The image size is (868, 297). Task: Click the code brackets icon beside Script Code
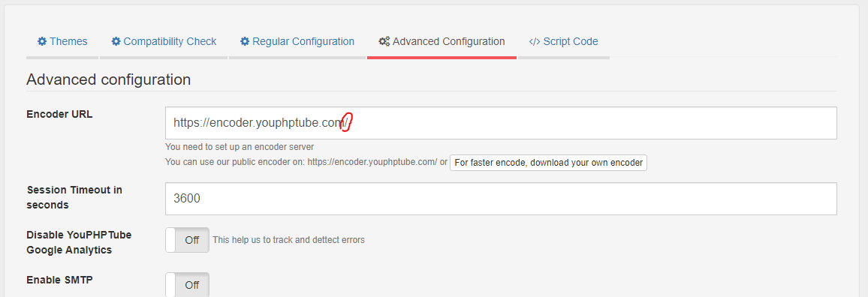534,41
